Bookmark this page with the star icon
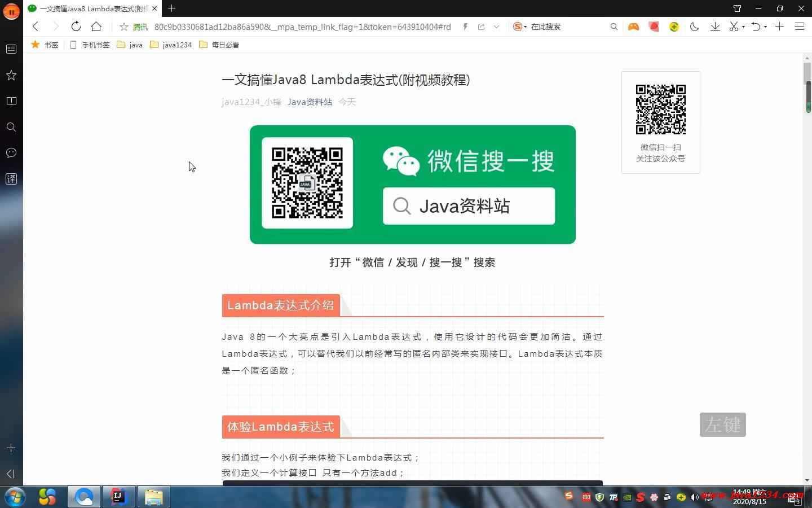The height and width of the screenshot is (508, 812). point(124,27)
